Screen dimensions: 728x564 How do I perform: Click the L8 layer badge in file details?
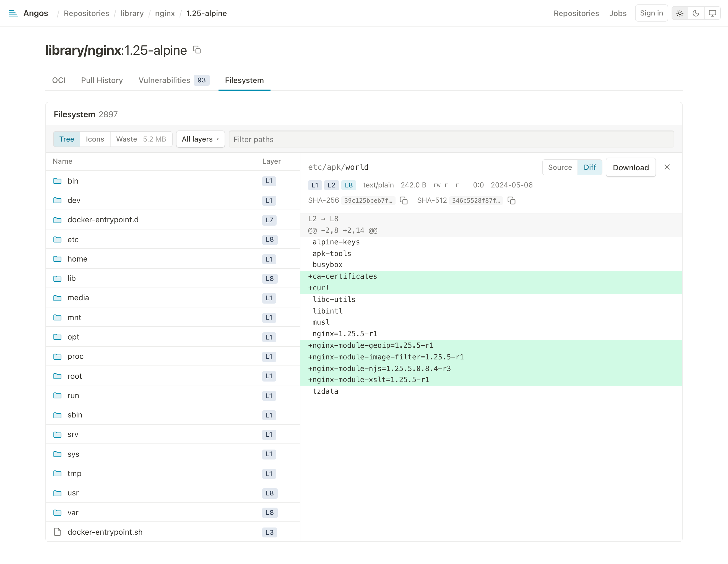click(x=349, y=185)
